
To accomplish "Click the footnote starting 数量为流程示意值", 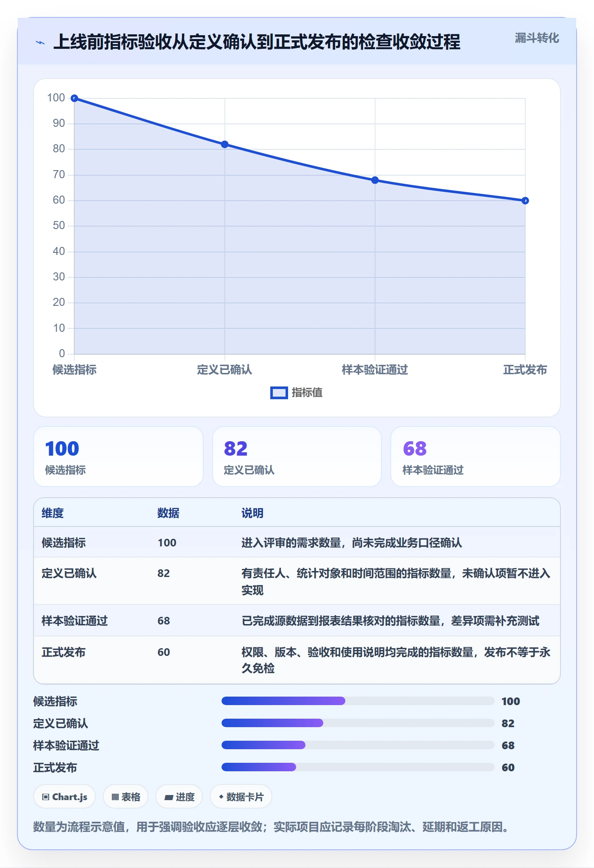I will tap(272, 827).
